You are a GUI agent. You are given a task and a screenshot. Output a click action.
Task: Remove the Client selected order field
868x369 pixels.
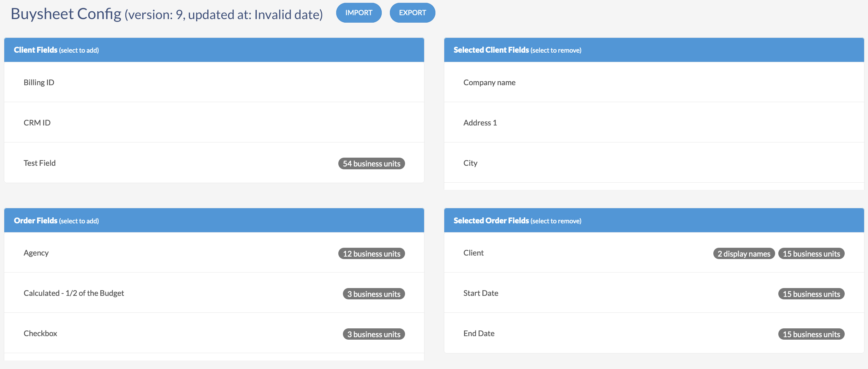click(654, 253)
